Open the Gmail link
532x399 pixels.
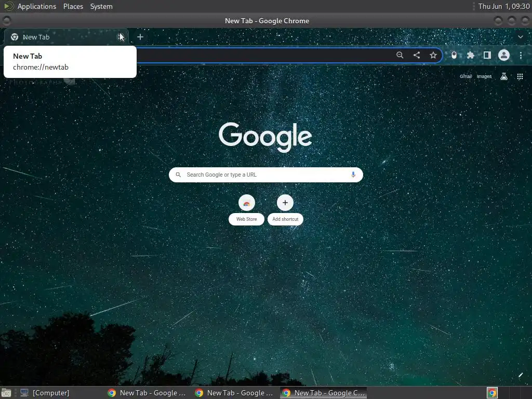pos(465,76)
